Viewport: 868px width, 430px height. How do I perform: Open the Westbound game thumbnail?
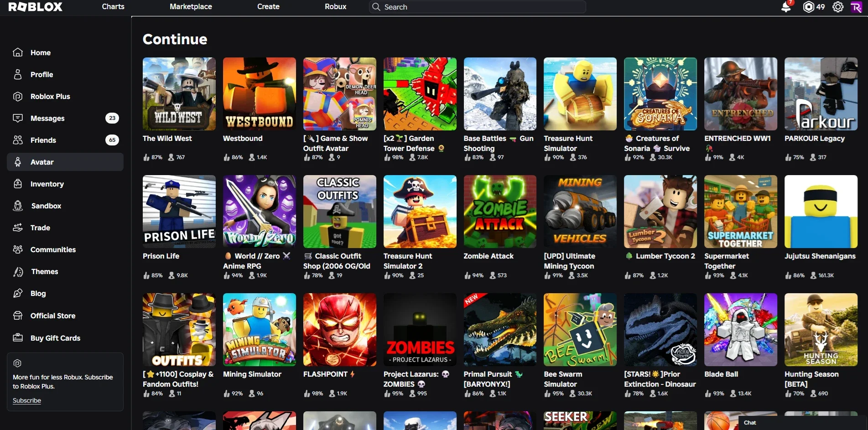click(260, 94)
